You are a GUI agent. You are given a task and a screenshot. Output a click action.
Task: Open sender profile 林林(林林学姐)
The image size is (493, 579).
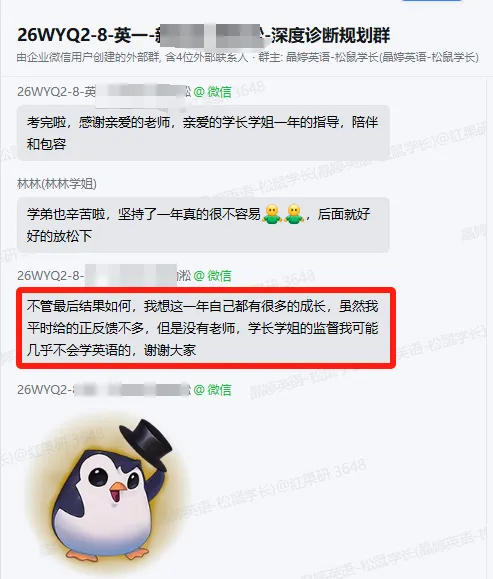click(x=57, y=184)
